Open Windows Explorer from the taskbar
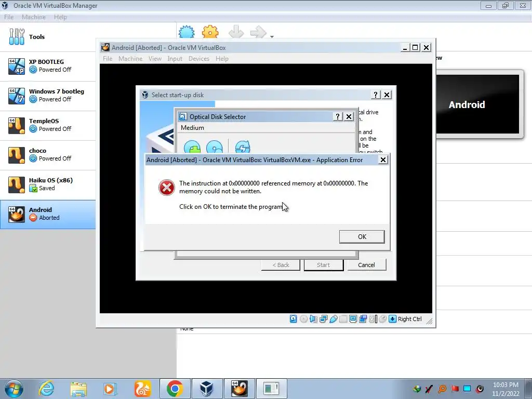This screenshot has height=399, width=532. (x=78, y=389)
